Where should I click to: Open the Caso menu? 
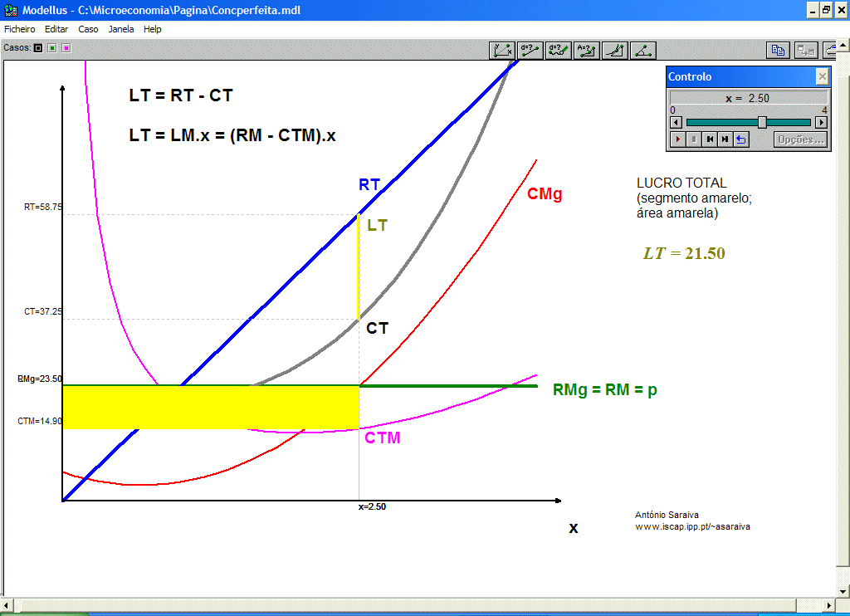click(88, 29)
